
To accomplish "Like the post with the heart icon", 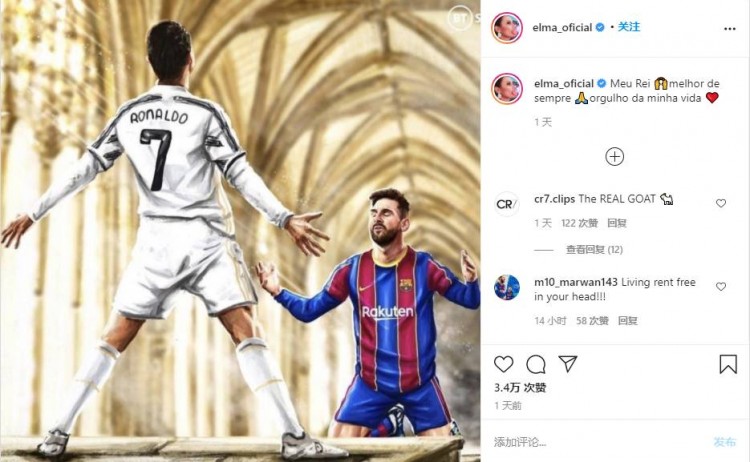I will pos(503,364).
